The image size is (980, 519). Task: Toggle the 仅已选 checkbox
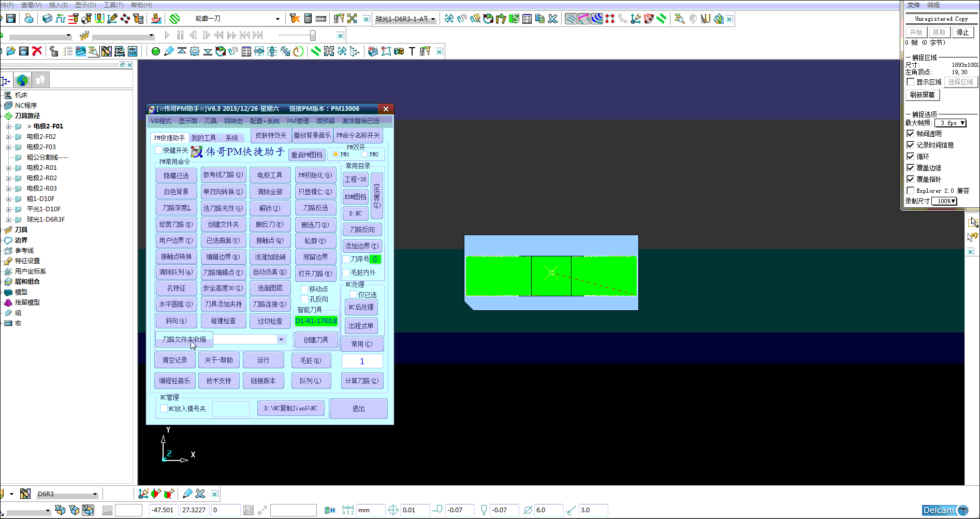pos(354,295)
